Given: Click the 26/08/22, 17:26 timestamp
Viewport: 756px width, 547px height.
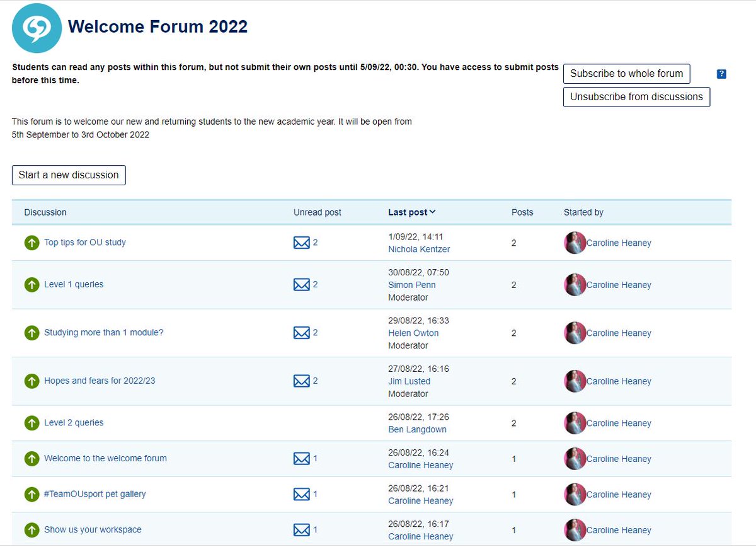Looking at the screenshot, I should point(418,417).
